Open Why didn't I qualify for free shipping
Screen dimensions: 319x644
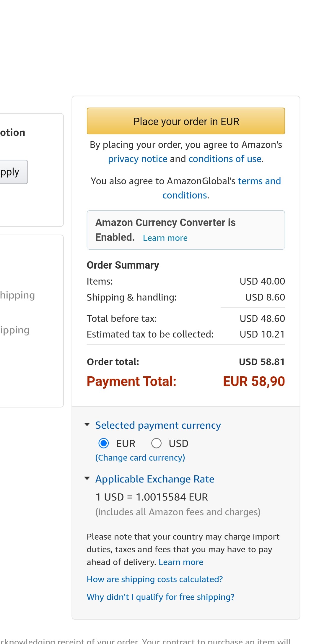(x=160, y=597)
